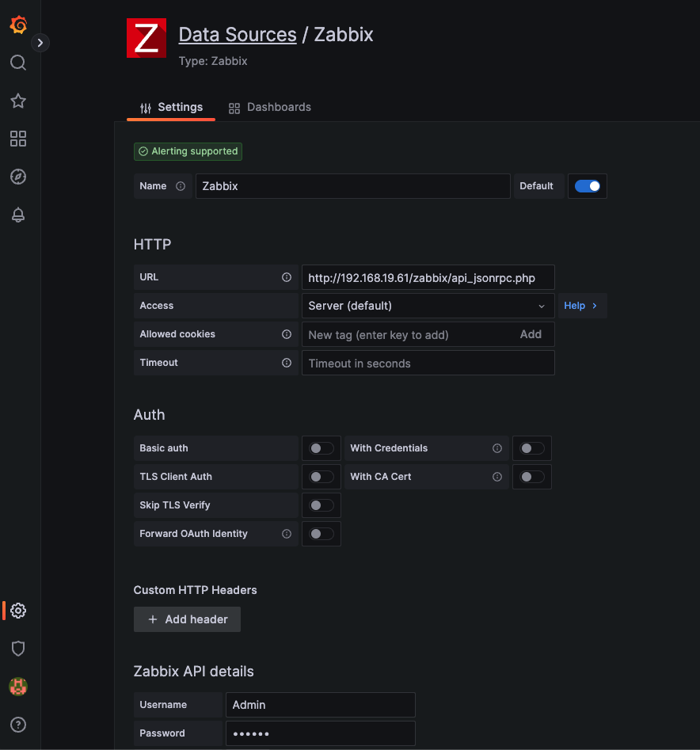Click Add for allowed cookies

[x=531, y=334]
